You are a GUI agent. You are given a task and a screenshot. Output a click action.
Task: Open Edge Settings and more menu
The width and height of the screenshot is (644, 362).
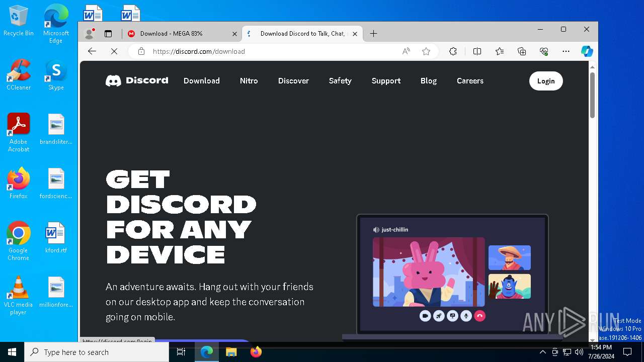(566, 51)
